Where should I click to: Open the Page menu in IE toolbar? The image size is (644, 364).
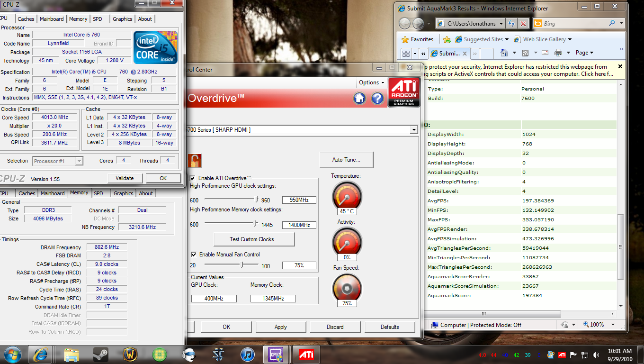(584, 53)
